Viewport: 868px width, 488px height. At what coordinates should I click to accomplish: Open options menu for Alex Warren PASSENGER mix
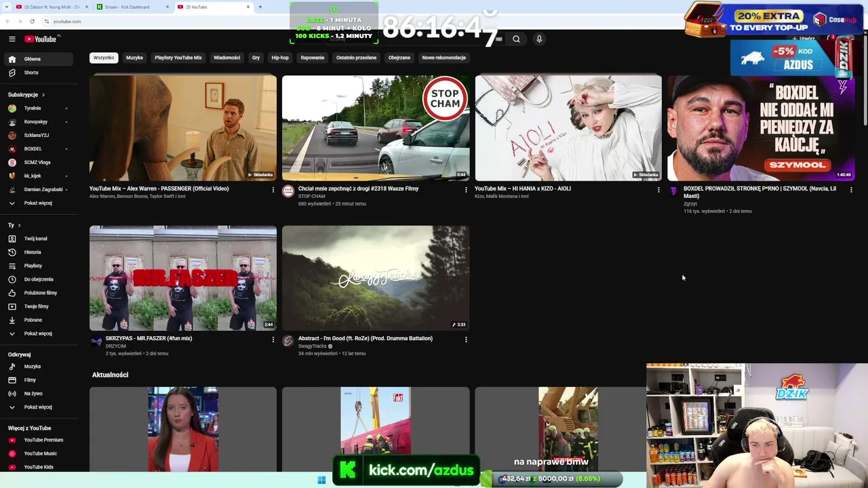pos(273,190)
